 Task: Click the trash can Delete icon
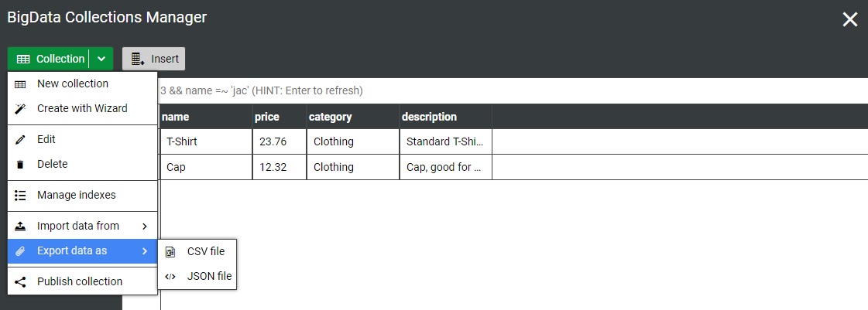(x=20, y=164)
